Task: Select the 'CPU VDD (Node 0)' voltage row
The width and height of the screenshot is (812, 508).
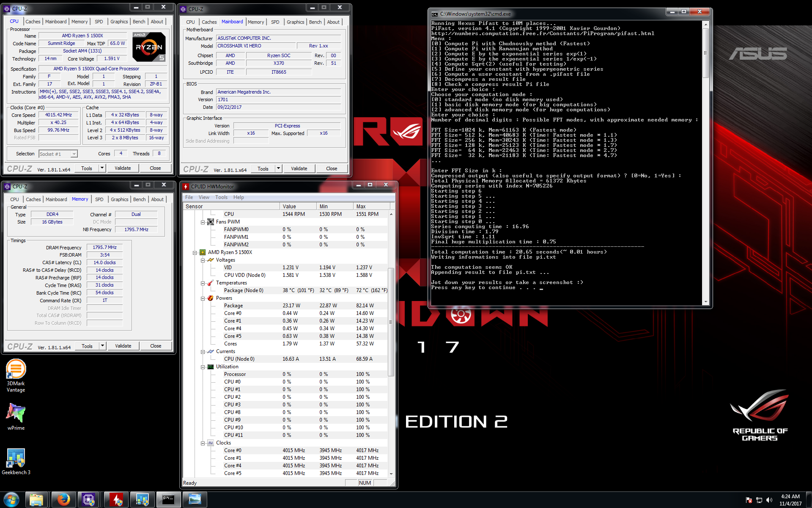Action: pos(285,275)
